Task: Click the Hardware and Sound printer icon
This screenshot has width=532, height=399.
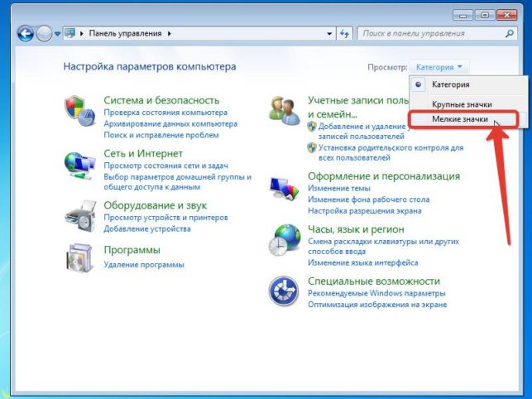Action: coord(81,216)
